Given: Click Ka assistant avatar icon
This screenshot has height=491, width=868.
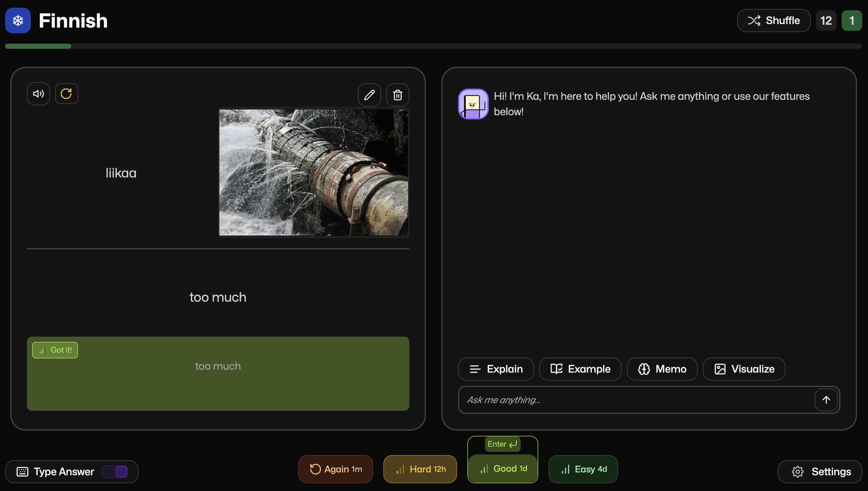Looking at the screenshot, I should [473, 104].
